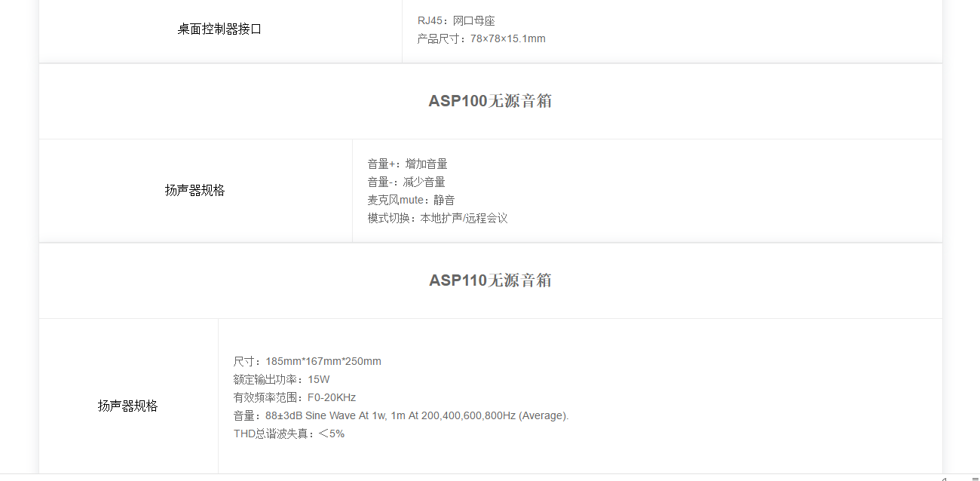Select the 桌面控制器接口 row label
980x481 pixels.
(x=219, y=29)
